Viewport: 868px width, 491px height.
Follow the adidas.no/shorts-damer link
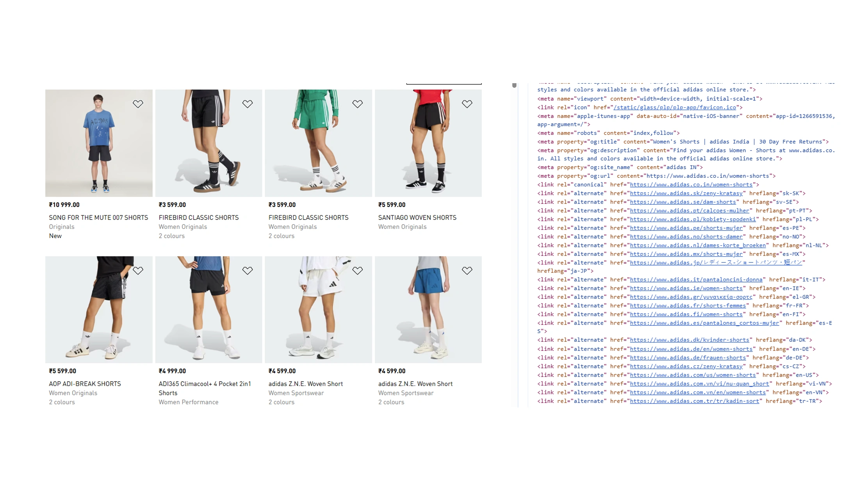pos(686,237)
